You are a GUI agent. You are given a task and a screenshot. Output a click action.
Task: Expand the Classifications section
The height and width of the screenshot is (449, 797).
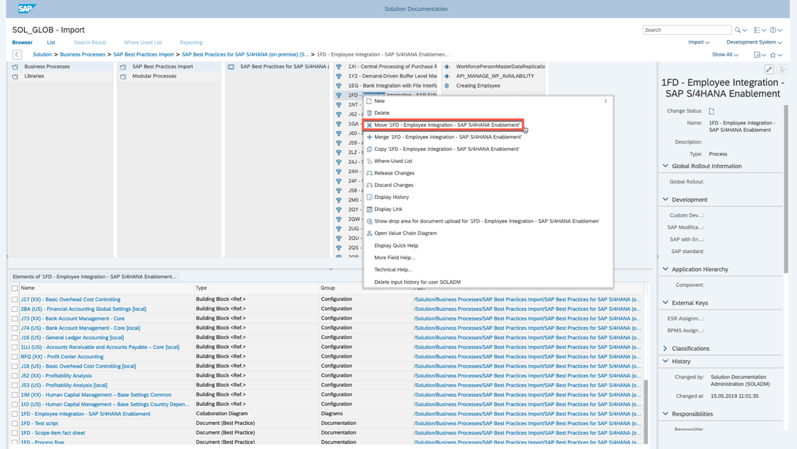click(x=665, y=348)
